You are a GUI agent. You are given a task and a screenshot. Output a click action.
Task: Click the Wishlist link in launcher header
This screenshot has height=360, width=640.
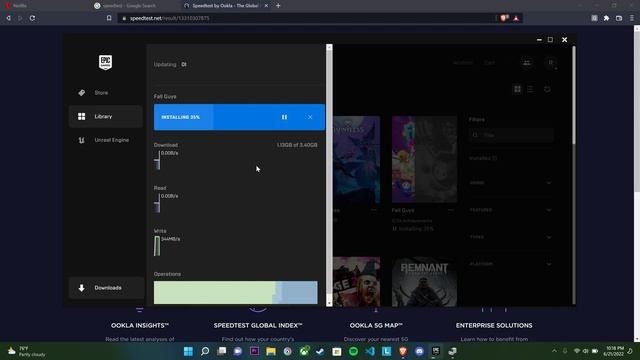coord(462,63)
